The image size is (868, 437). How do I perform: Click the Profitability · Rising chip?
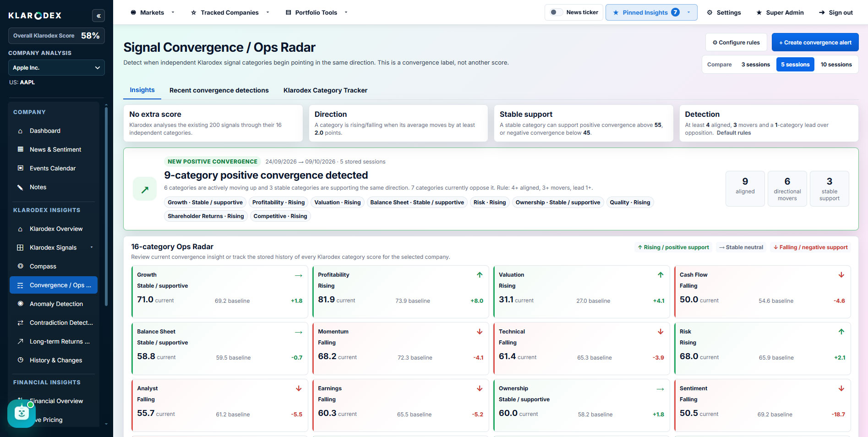point(278,202)
